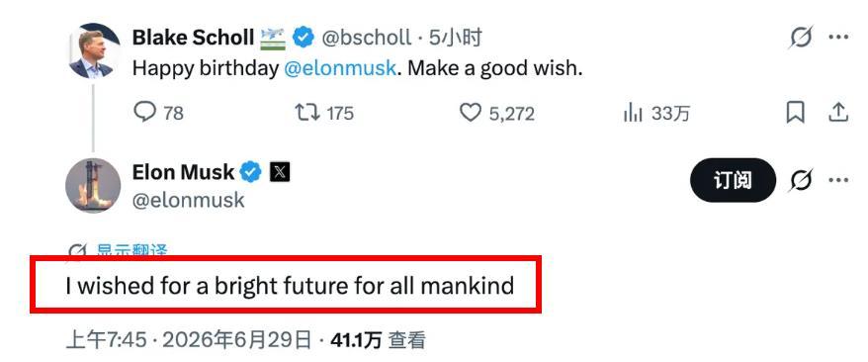The image size is (868, 362).
Task: Open more options on Blake Scholl's post
Action: tap(838, 37)
